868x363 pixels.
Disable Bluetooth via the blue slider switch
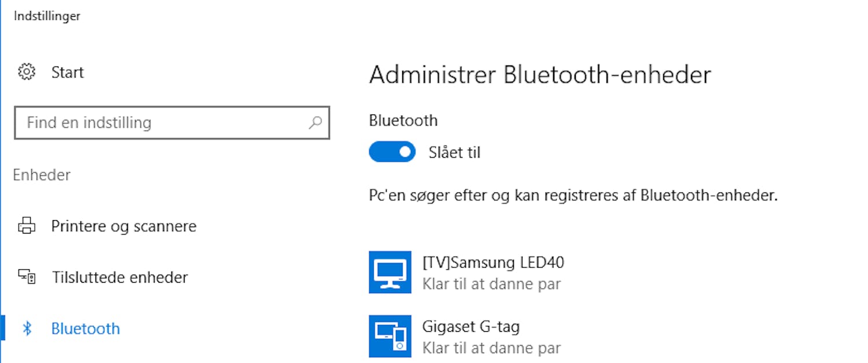pos(392,151)
